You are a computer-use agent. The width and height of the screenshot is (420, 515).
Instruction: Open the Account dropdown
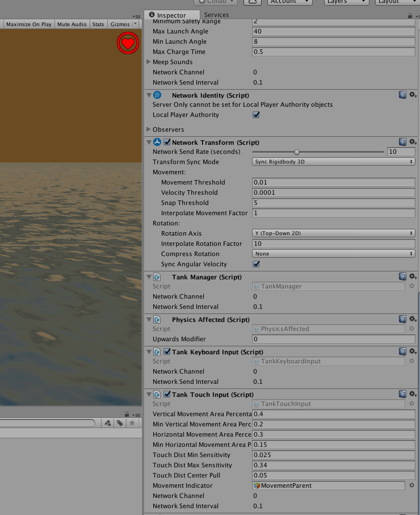click(x=289, y=2)
